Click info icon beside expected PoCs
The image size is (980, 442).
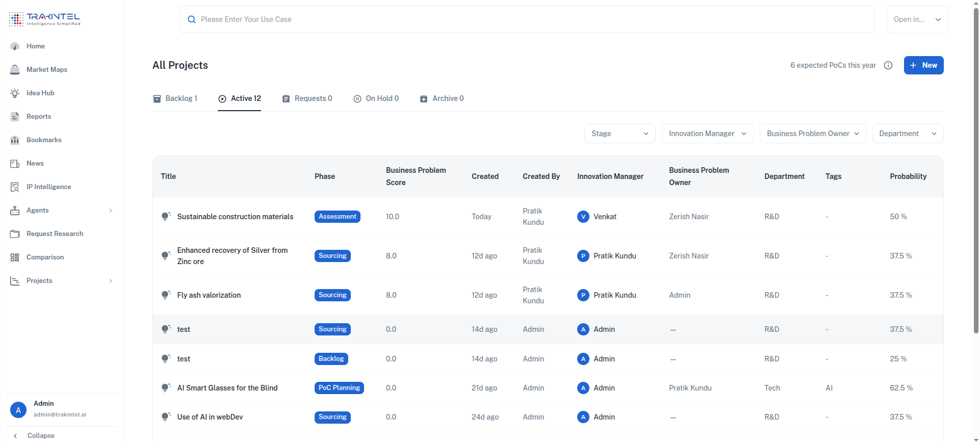coord(888,65)
